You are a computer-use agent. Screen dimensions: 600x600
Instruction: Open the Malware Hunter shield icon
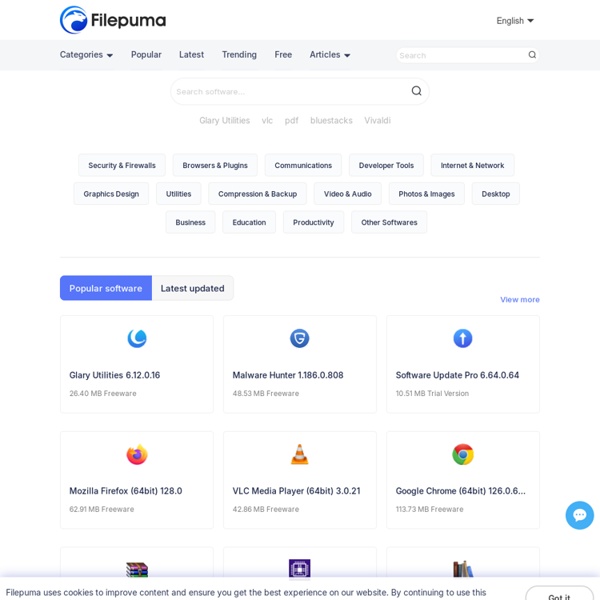tap(300, 338)
